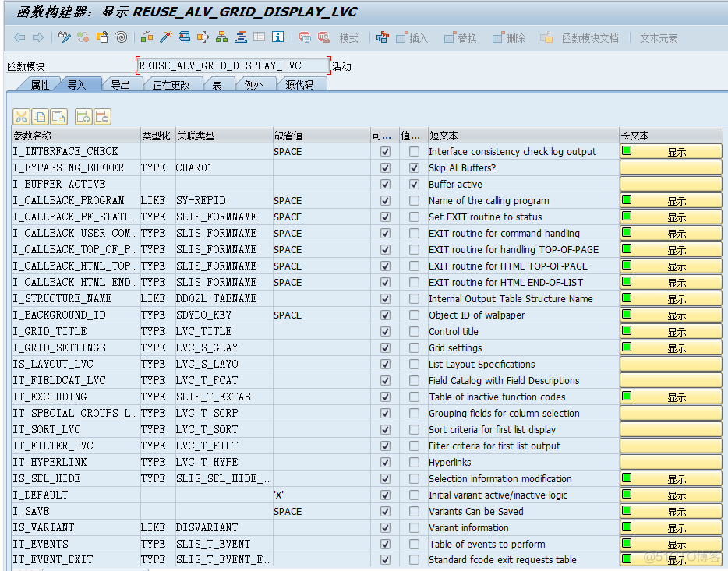Toggle pass-by-value checkbox for I_SAVE

click(x=414, y=511)
